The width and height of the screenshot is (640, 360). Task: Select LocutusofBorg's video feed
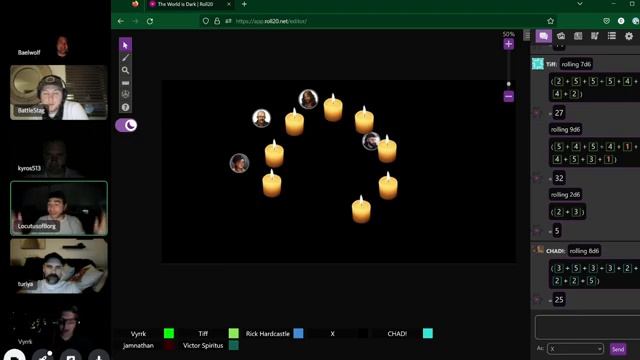point(59,208)
